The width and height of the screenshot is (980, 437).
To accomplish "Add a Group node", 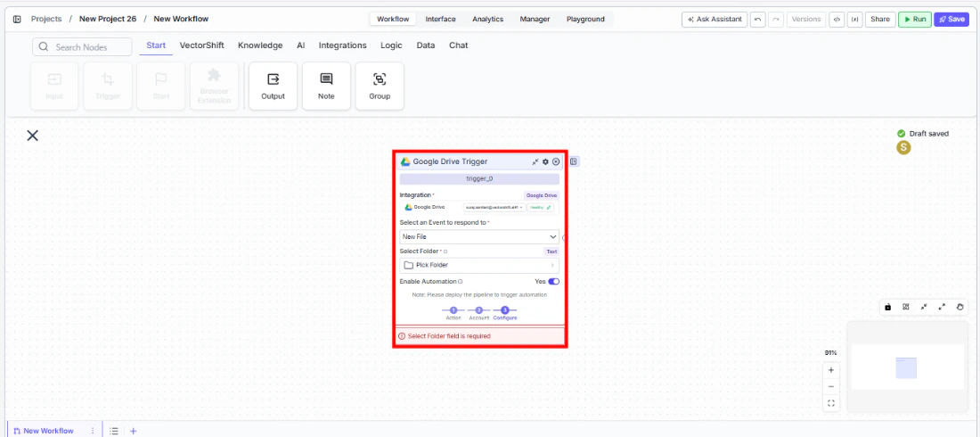I will pos(380,86).
